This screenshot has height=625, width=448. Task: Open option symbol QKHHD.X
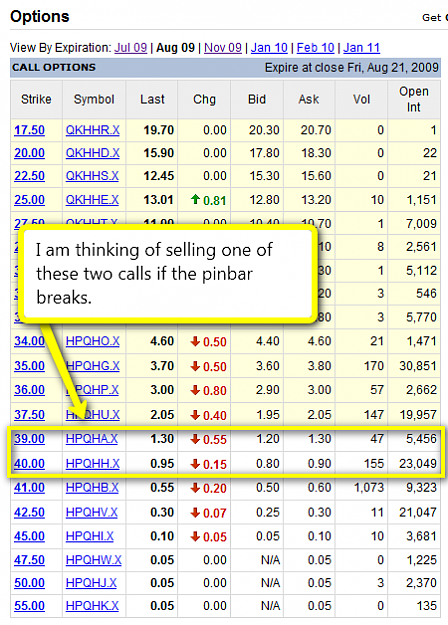[92, 153]
